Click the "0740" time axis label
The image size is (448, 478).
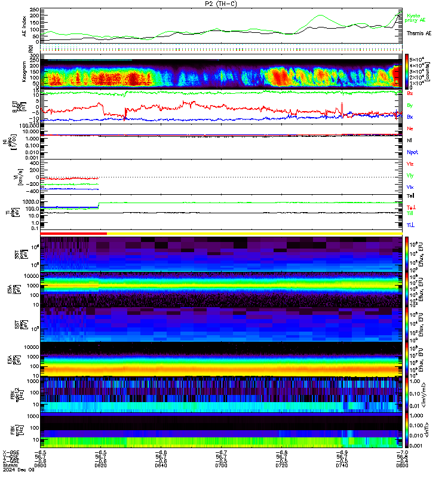[x=342, y=465]
